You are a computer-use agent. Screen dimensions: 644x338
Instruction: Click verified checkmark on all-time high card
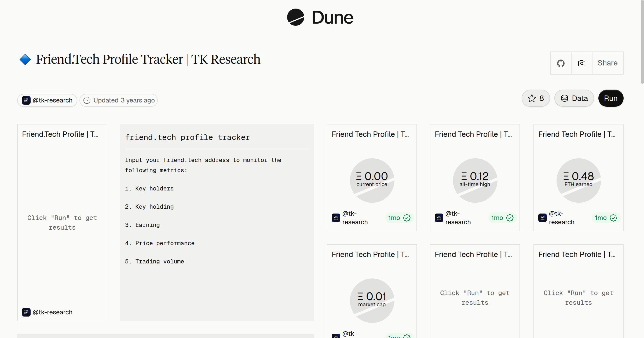510,218
